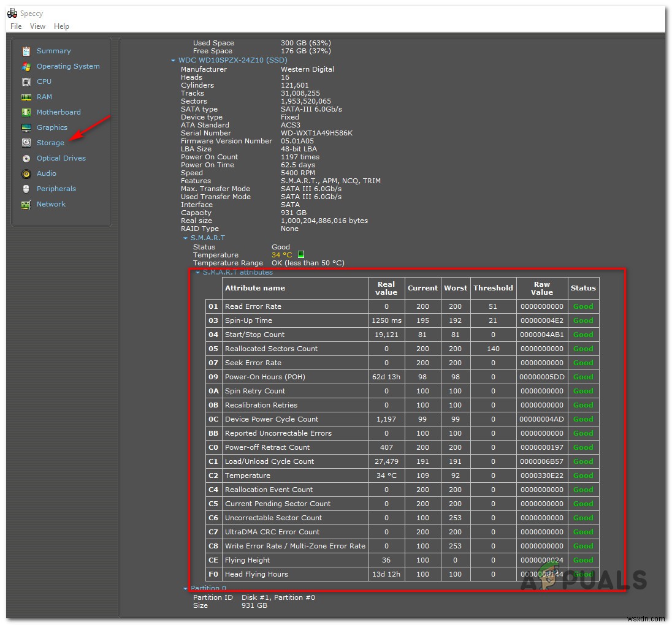The image size is (672, 625).
Task: Click the Network icon in the sidebar
Action: coord(26,204)
